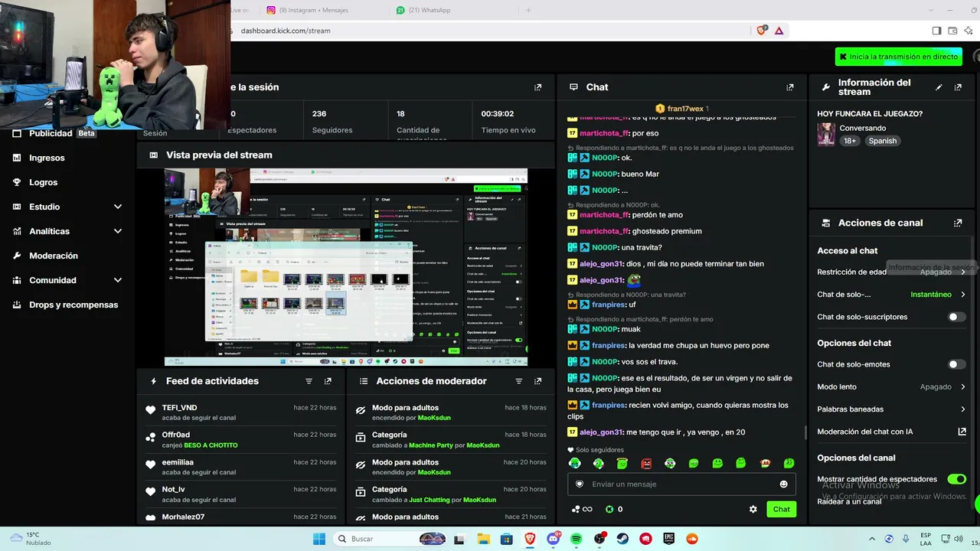Disable Mostrar cantidad de espectadores
Screen dimensions: 980x551
(x=957, y=479)
